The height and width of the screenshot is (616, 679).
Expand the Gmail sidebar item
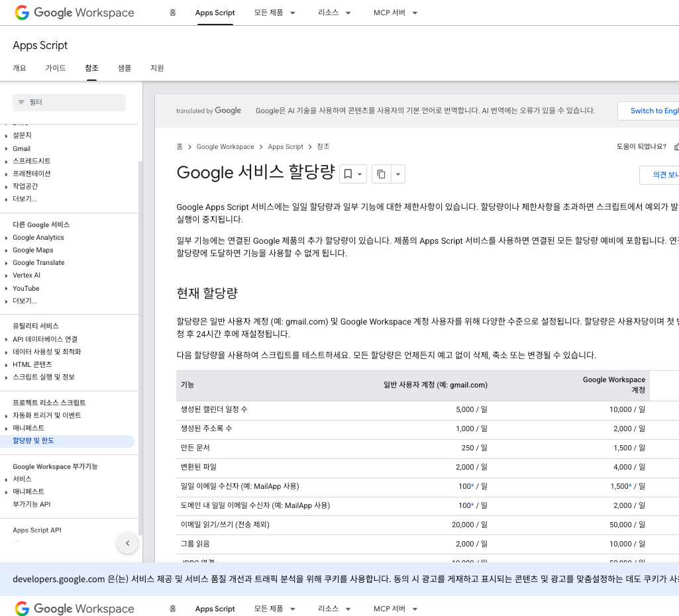pos(6,148)
